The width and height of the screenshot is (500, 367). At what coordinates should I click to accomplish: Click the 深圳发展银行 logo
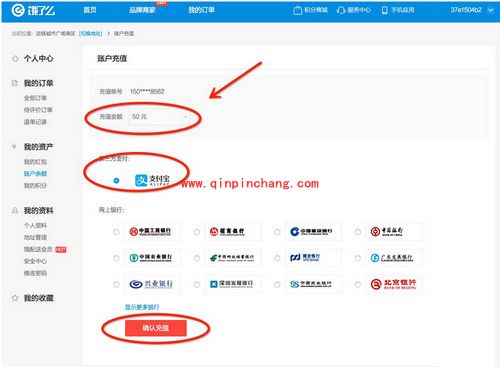click(233, 284)
